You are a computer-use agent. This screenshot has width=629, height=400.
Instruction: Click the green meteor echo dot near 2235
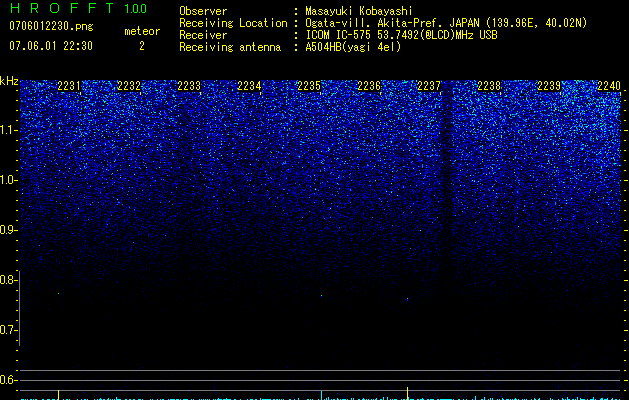tap(321, 296)
